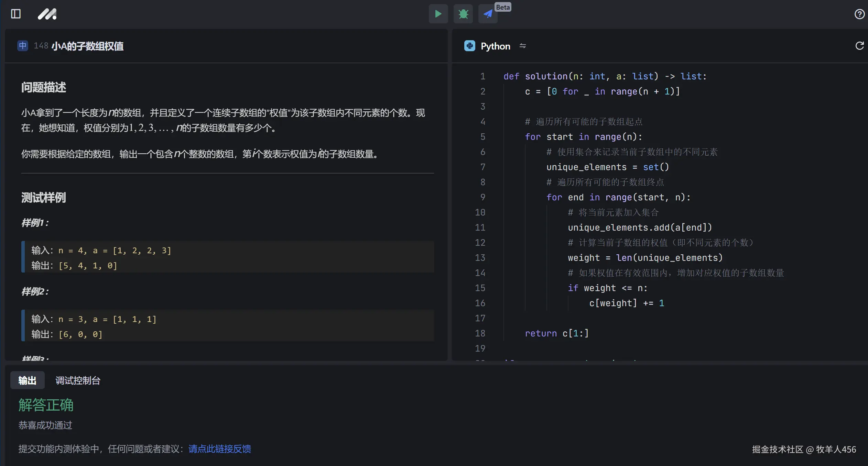Screen dimensions: 868x466
Task: Reset code with the refresh icon
Action: pos(859,46)
